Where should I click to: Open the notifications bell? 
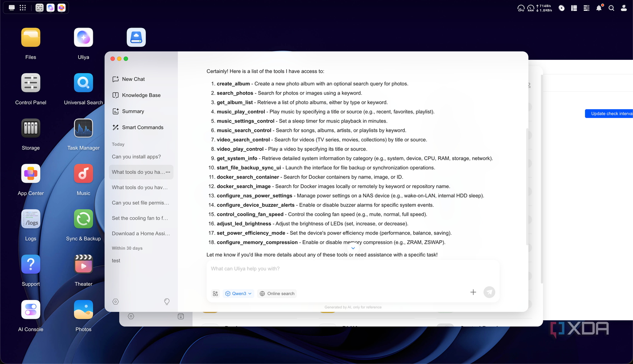(x=599, y=8)
